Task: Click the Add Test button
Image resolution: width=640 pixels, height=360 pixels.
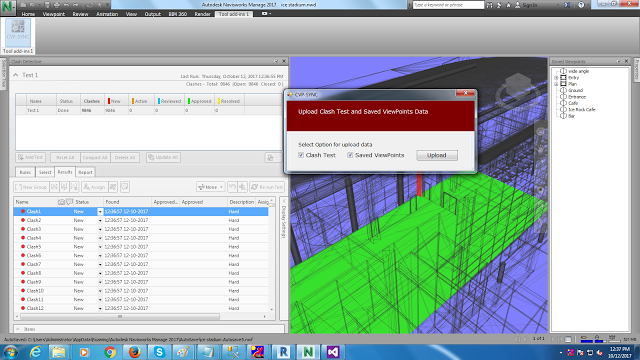Action: (31, 158)
